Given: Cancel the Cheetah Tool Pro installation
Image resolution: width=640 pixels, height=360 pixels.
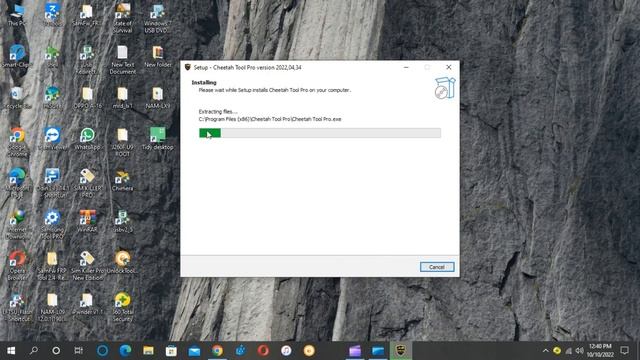Looking at the screenshot, I should click(437, 267).
